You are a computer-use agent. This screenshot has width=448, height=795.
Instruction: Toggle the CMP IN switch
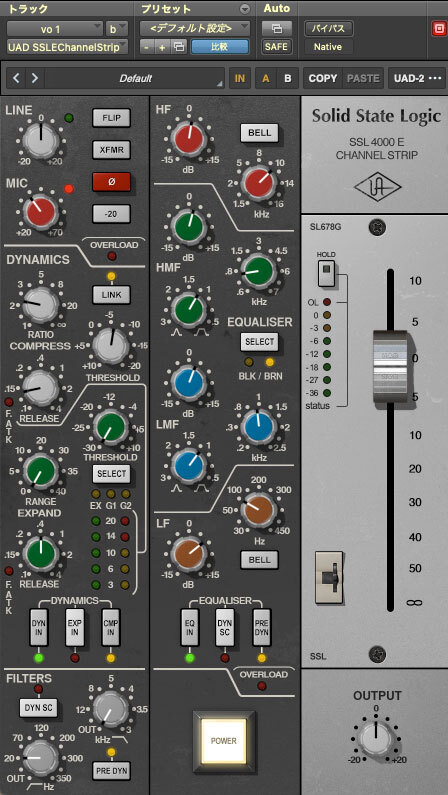coord(110,627)
